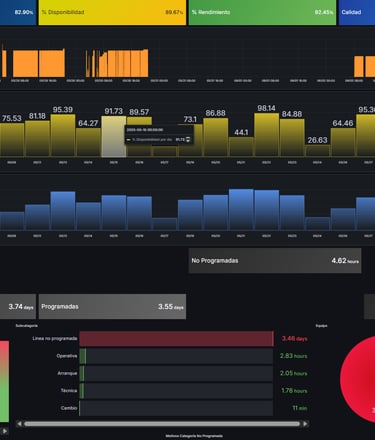This screenshot has width=375, height=440.
Task: Click the 44.1 yellow availability bar
Action: pos(241,147)
